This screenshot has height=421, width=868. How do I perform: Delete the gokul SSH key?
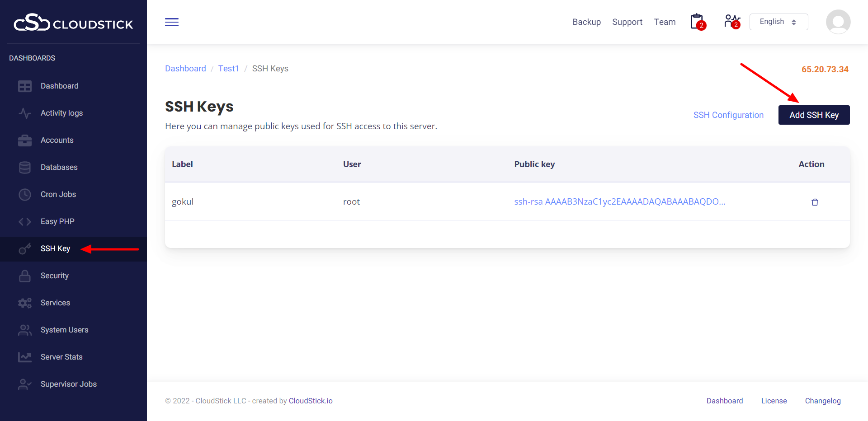pyautogui.click(x=815, y=202)
